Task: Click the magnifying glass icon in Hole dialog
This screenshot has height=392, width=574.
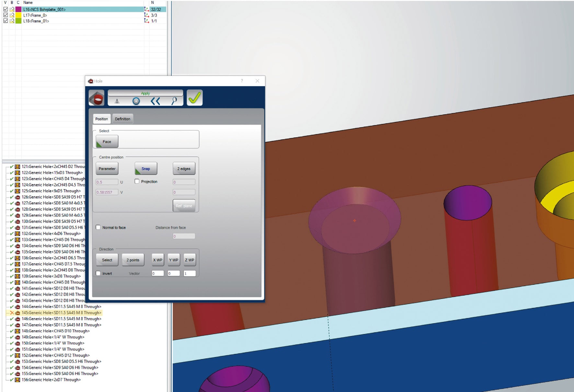Action: pyautogui.click(x=174, y=101)
